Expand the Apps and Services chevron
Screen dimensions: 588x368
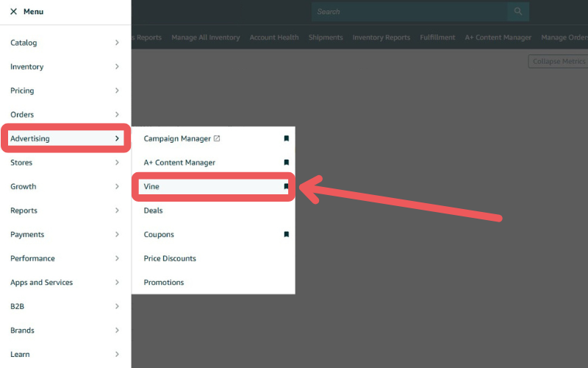(117, 283)
